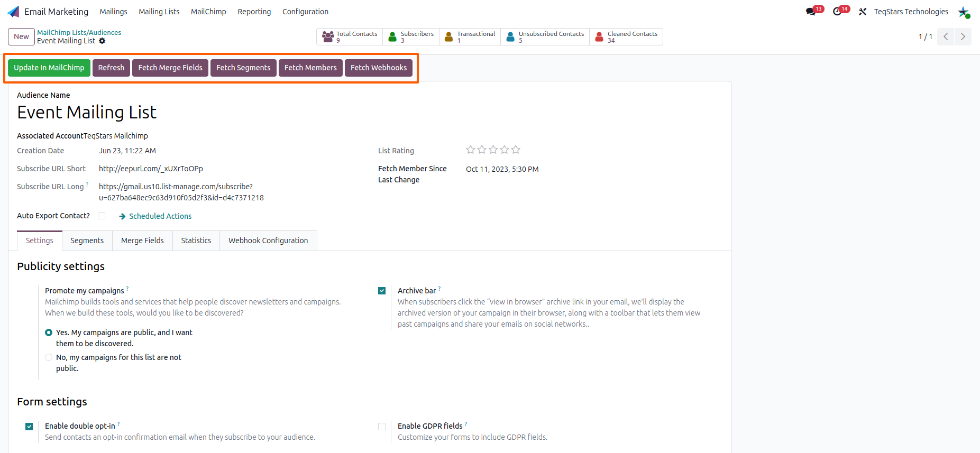View the Cleaned Contacts stat button

pyautogui.click(x=626, y=36)
